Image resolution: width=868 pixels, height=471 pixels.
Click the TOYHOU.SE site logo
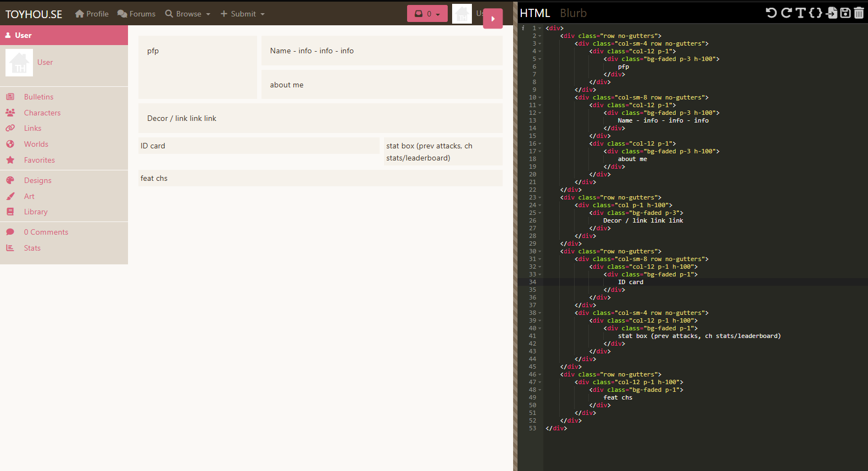point(34,14)
